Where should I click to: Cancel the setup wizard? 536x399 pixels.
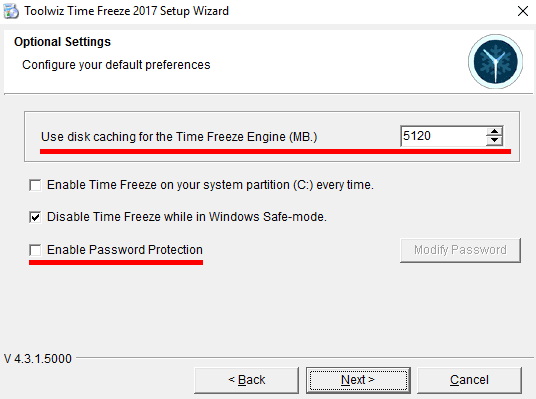click(469, 380)
